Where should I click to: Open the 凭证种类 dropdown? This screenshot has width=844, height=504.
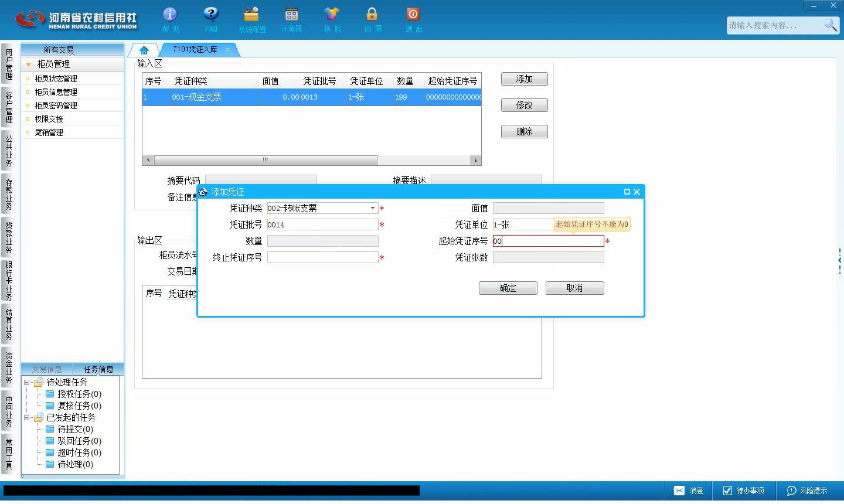point(372,208)
